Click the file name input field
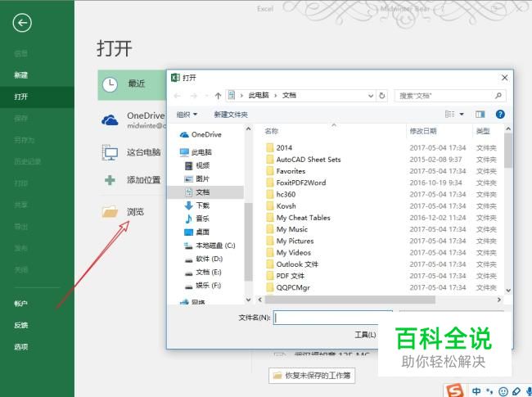 pyautogui.click(x=333, y=318)
